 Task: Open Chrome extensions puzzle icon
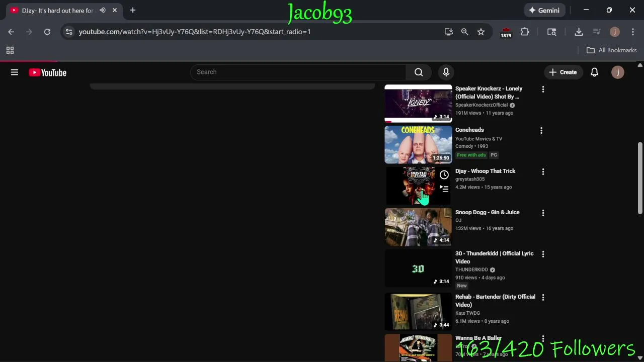525,32
